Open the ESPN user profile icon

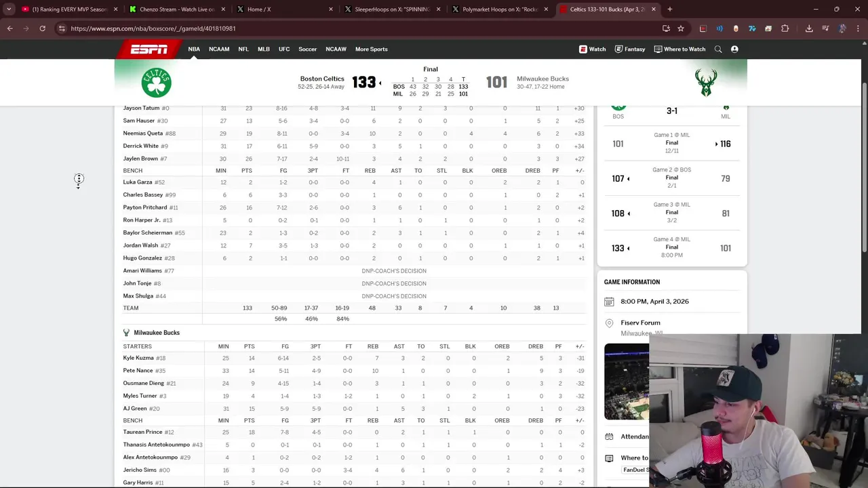(734, 49)
